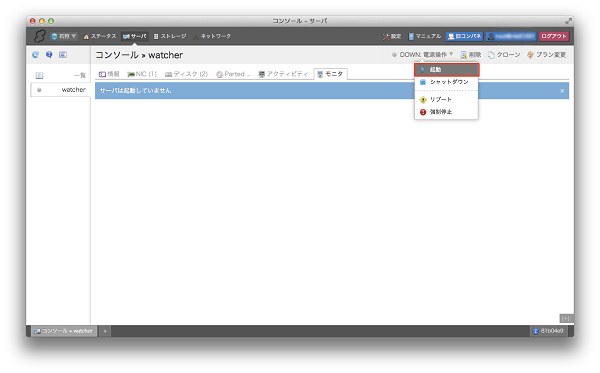This screenshot has width=600, height=373.
Task: Choose シャットダウン in the power menu
Action: [447, 82]
